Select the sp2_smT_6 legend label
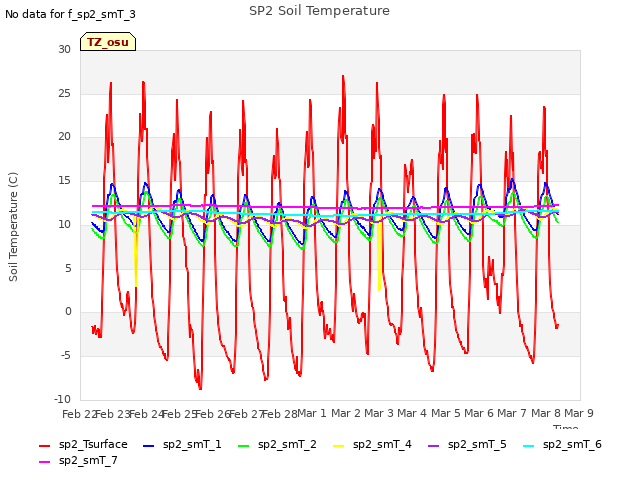Viewport: 640px width, 480px height. pos(572,444)
